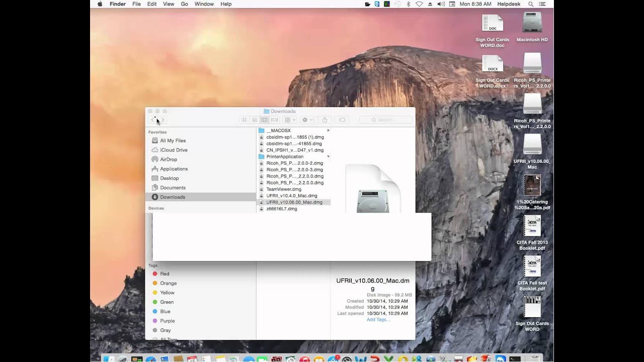The width and height of the screenshot is (644, 362).
Task: Open the Help menu
Action: [226, 4]
